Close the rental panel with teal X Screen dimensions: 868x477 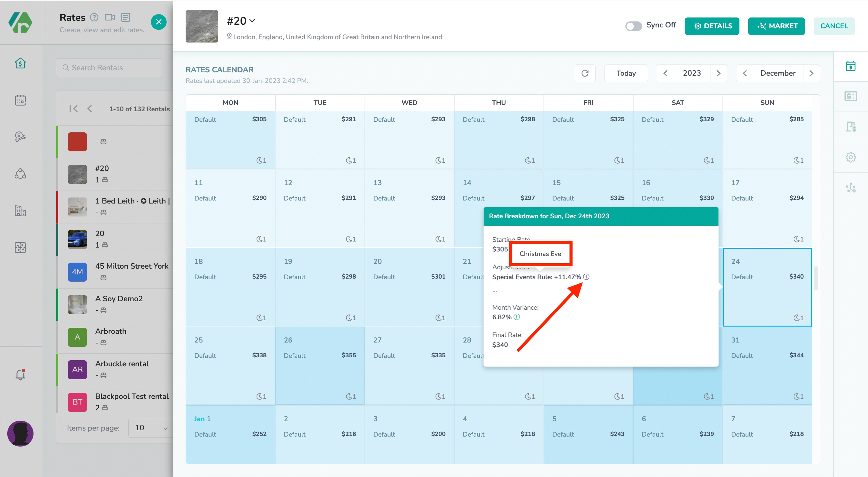159,22
